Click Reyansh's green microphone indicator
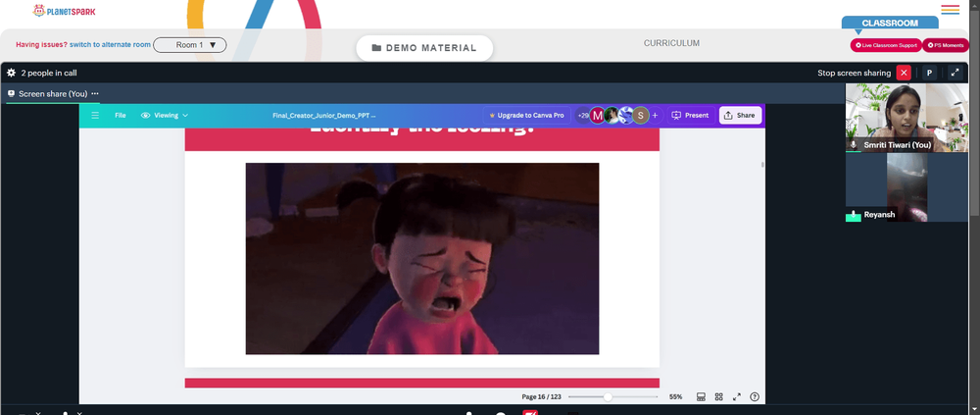Image resolution: width=980 pixels, height=415 pixels. click(854, 215)
